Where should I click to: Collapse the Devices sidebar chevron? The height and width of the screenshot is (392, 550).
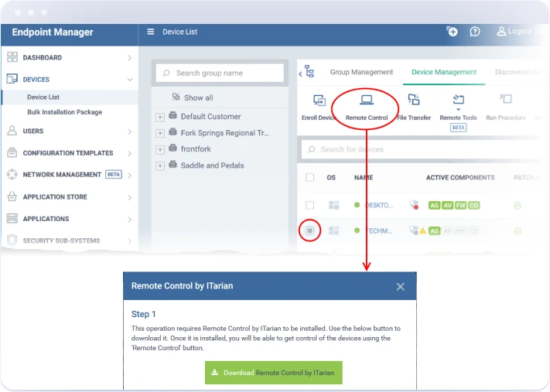click(130, 80)
